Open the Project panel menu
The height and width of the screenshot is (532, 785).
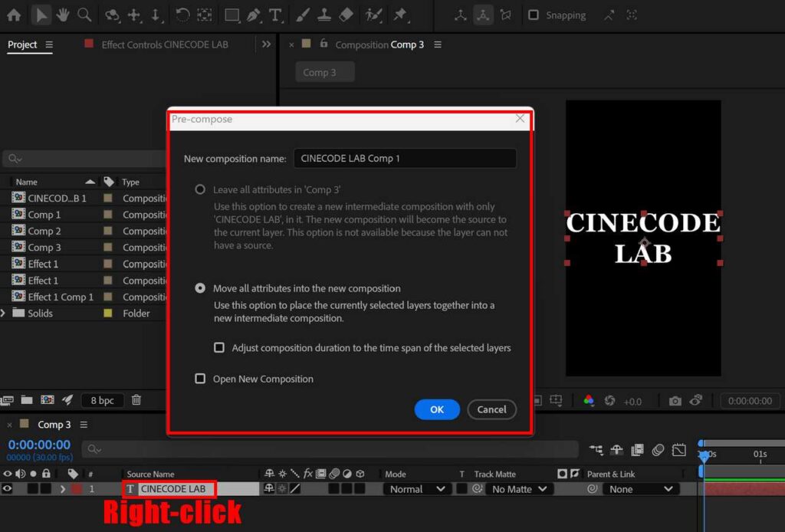click(x=49, y=44)
